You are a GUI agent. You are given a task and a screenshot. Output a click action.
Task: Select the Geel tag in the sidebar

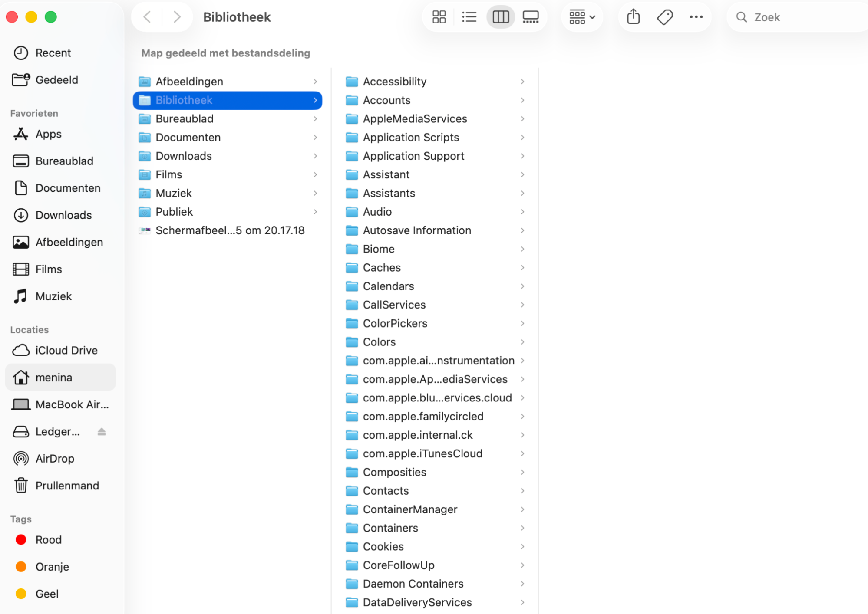[46, 594]
